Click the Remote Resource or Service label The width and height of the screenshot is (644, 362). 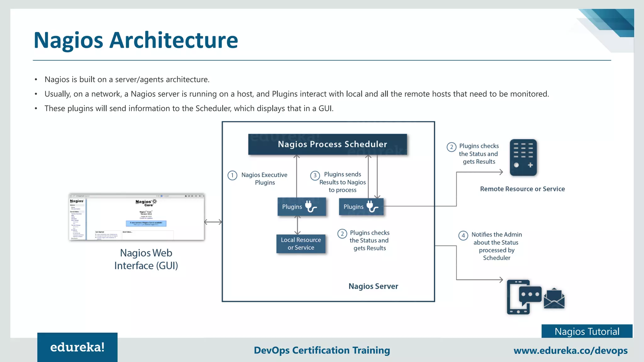click(522, 189)
